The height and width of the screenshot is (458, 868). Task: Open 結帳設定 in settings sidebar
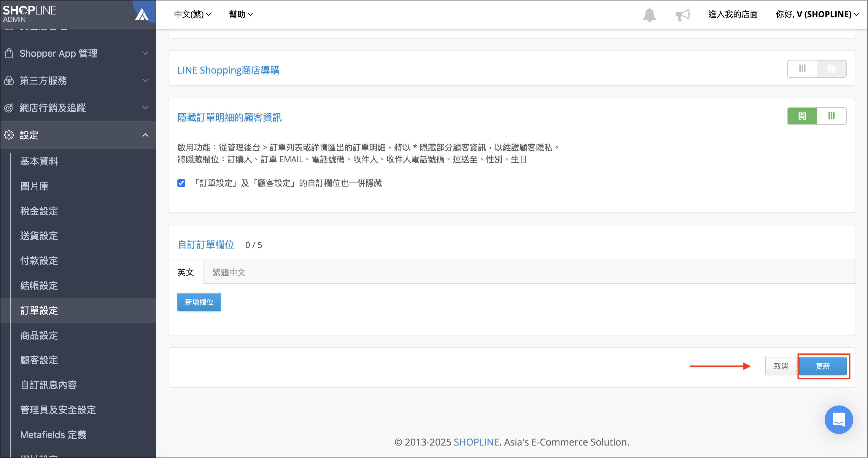pyautogui.click(x=39, y=285)
